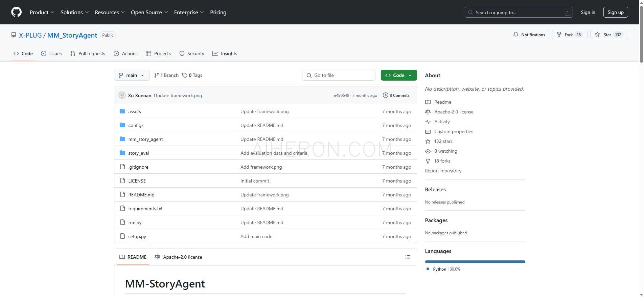Open the e480648 commit hash link

pos(342,95)
